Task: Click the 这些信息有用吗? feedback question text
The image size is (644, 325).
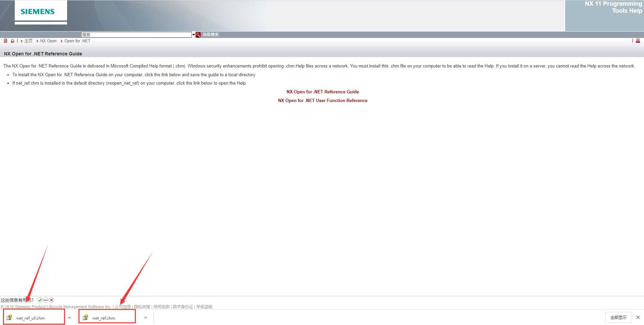Action: coord(17,300)
